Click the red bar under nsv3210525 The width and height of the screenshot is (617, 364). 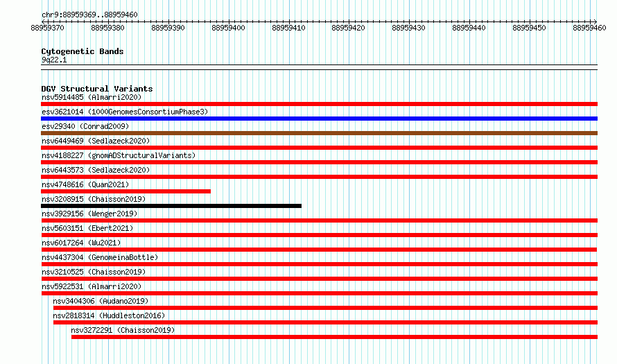pos(319,279)
